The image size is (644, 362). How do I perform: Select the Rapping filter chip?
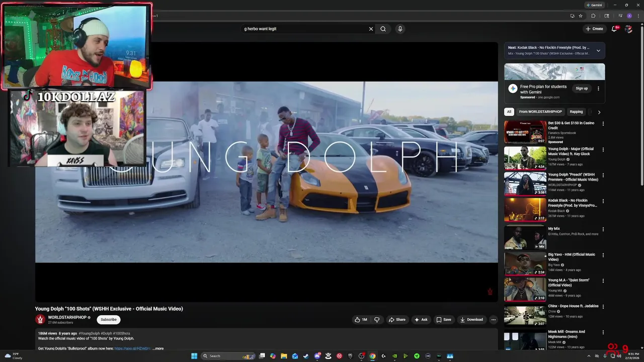pos(576,112)
